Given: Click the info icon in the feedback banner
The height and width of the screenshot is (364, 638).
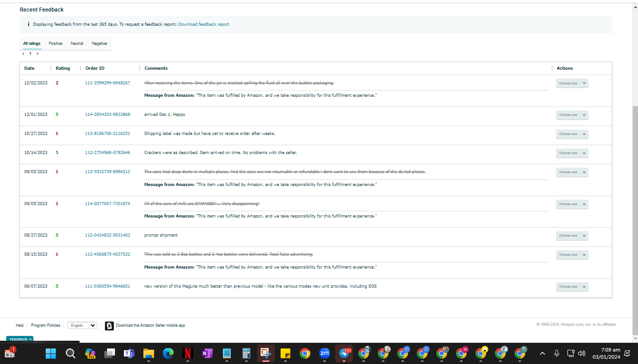Looking at the screenshot, I should tap(28, 24).
